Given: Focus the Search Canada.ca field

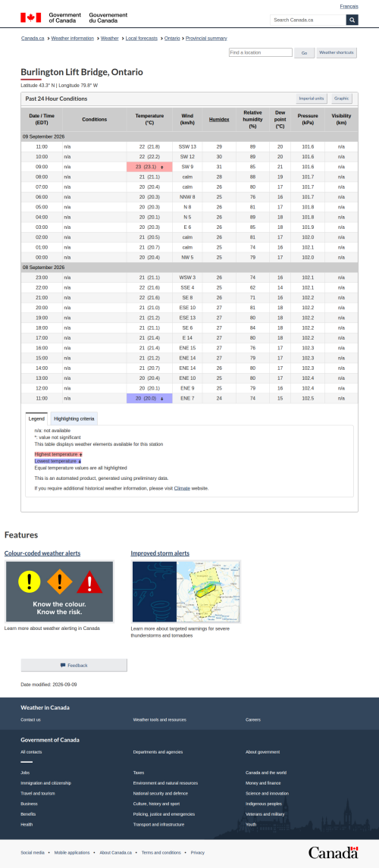Looking at the screenshot, I should (x=309, y=20).
